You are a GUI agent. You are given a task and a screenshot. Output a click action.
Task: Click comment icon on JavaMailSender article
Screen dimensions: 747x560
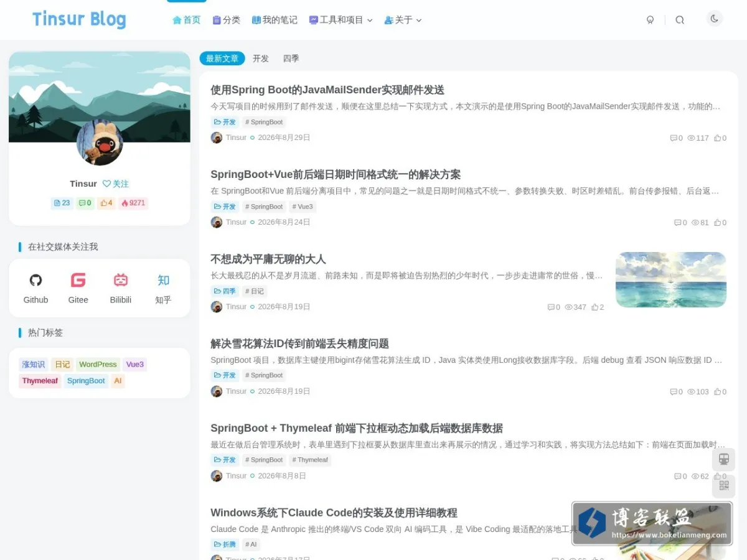click(x=673, y=138)
